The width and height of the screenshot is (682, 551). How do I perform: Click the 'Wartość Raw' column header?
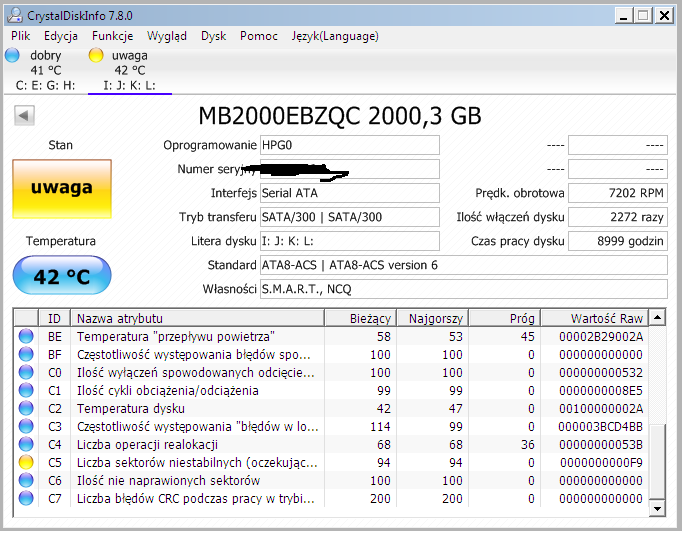pyautogui.click(x=594, y=318)
